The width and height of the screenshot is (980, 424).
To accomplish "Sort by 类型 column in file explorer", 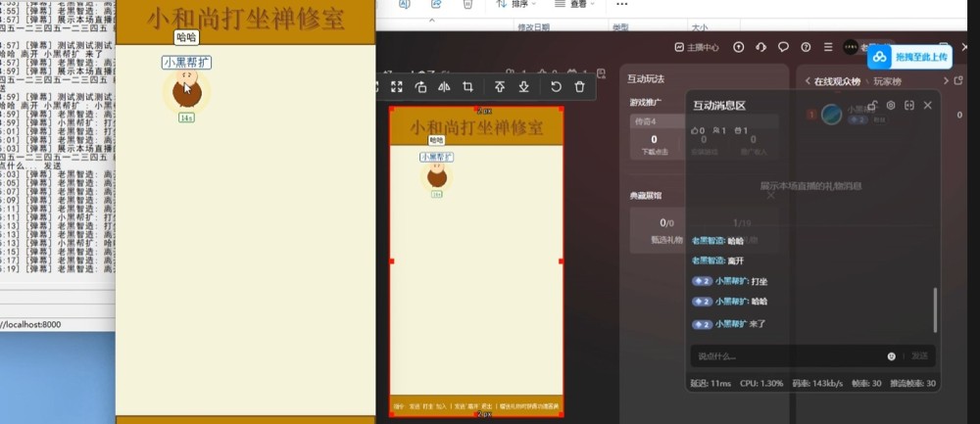I will [x=620, y=26].
